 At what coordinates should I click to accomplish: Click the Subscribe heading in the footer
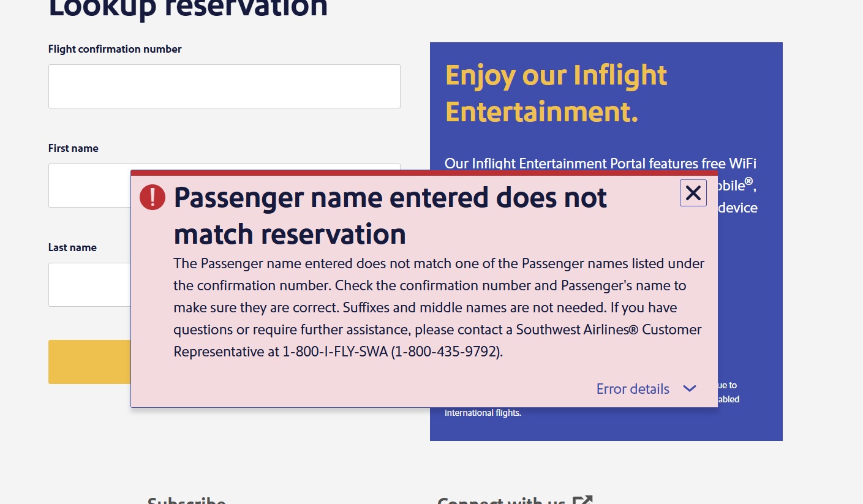point(186,500)
